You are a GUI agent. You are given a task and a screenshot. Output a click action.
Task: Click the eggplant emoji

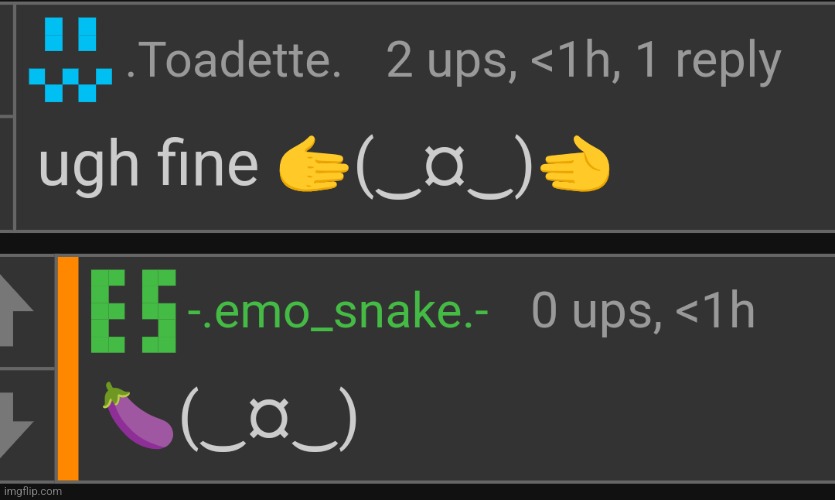point(138,416)
